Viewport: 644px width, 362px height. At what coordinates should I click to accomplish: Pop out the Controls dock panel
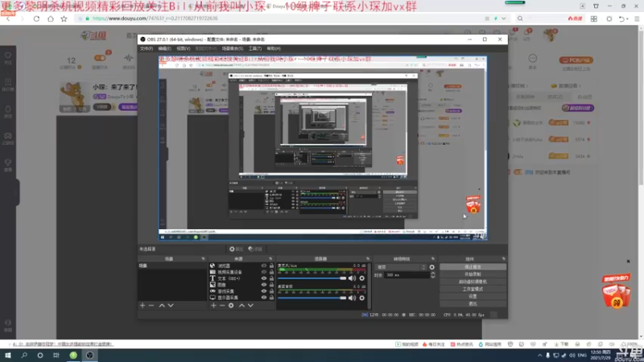tap(504, 259)
